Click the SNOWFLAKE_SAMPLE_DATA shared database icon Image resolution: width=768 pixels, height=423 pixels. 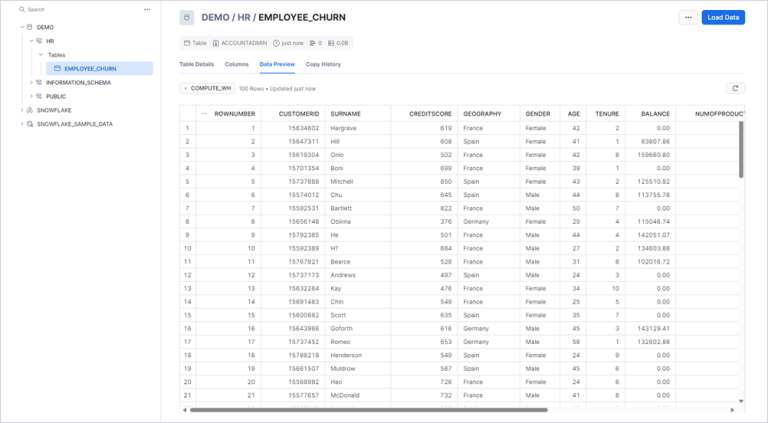click(x=30, y=124)
